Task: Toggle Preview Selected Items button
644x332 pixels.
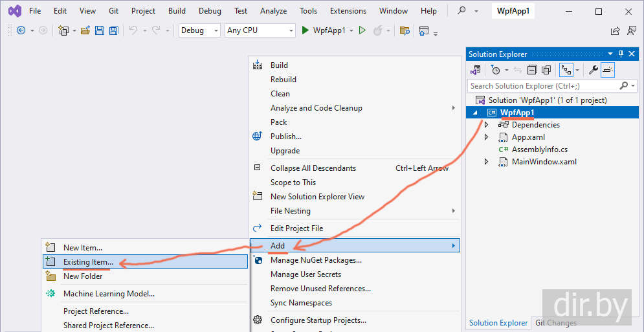Action: [x=607, y=70]
